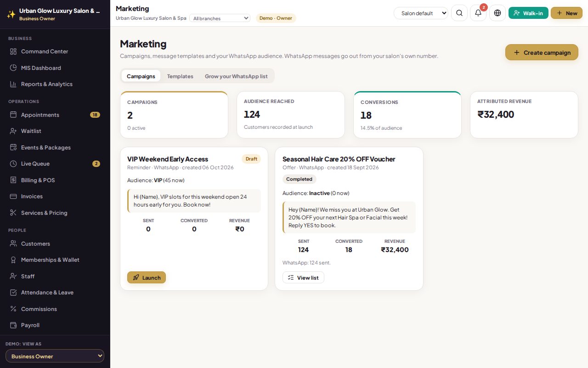Expand the All branches dropdown
The width and height of the screenshot is (588, 368).
tap(220, 18)
